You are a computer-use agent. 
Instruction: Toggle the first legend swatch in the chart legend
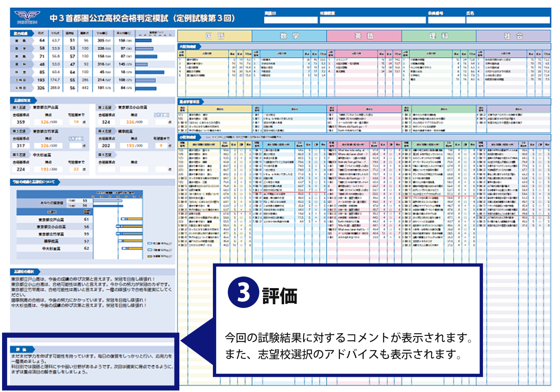pos(150,243)
